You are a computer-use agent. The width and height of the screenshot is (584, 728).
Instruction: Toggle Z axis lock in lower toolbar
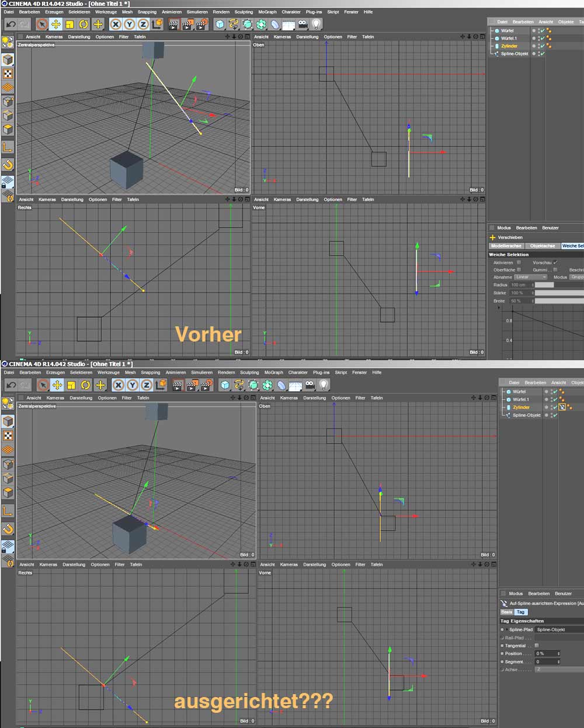(x=147, y=385)
